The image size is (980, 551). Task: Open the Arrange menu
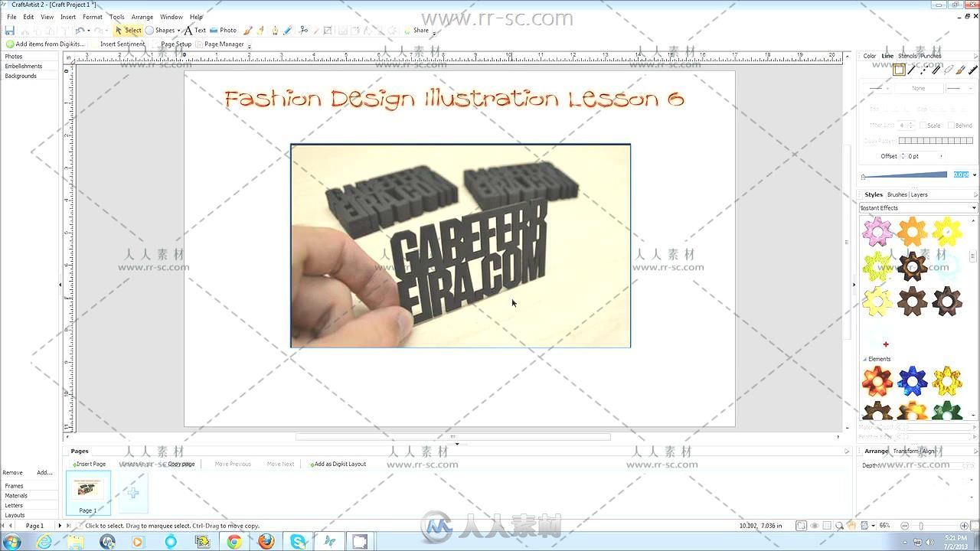142,17
